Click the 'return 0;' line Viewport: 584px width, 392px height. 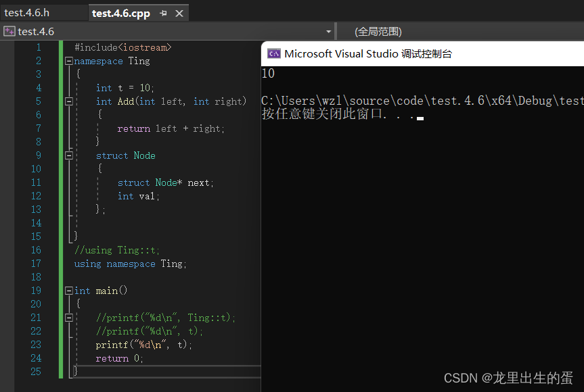(120, 358)
